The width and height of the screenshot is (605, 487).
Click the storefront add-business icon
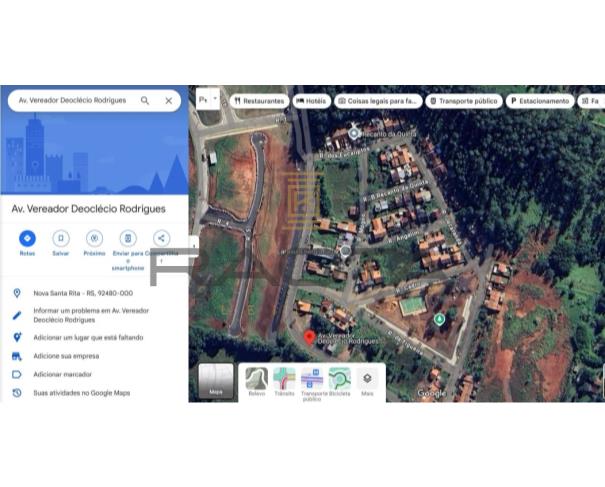coord(17,356)
